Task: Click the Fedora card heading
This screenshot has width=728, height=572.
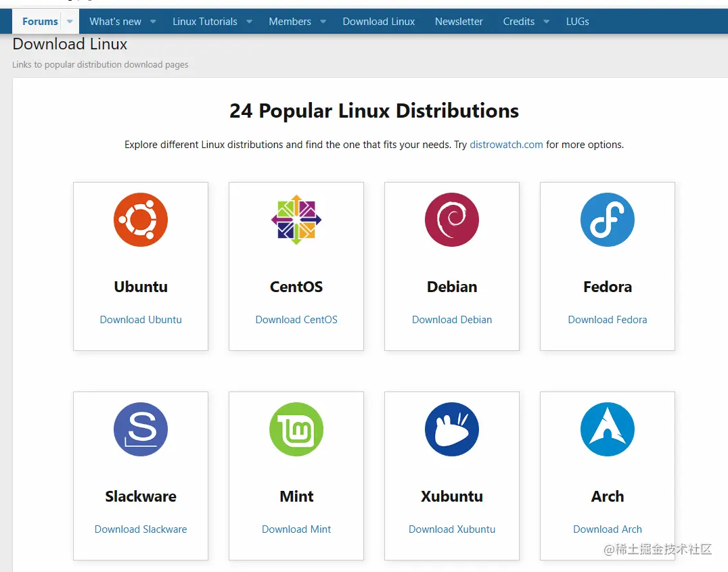Action: [608, 287]
